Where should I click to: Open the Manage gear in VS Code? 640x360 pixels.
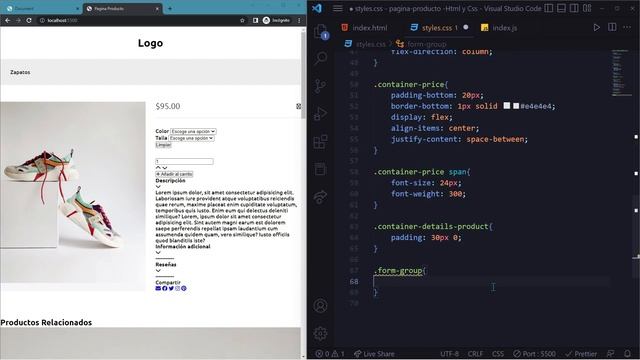coord(320,333)
